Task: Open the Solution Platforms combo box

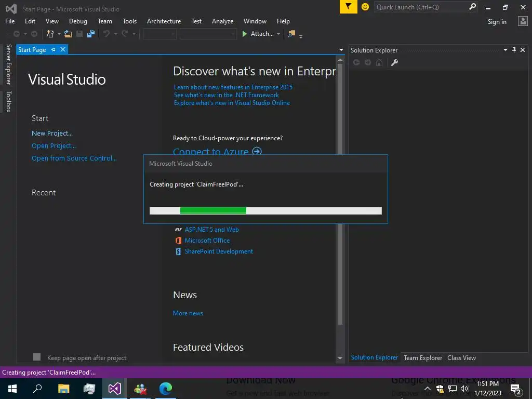Action: click(208, 34)
